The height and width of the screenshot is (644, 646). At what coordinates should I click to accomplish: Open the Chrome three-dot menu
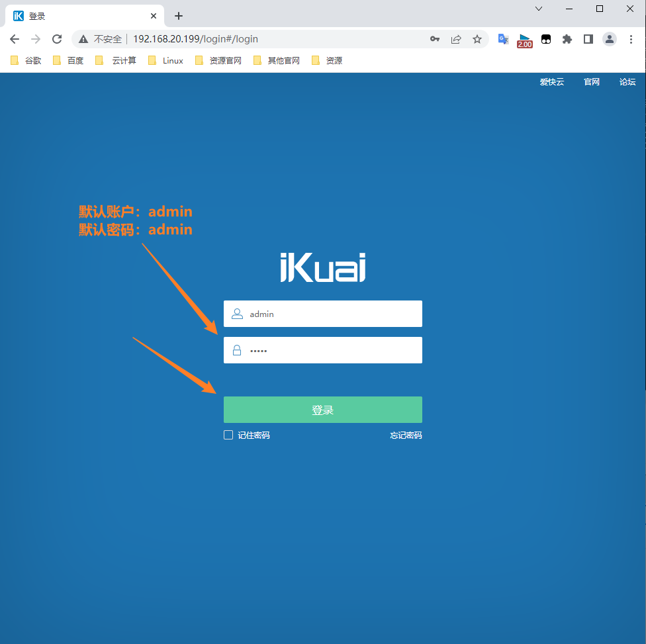coord(630,39)
